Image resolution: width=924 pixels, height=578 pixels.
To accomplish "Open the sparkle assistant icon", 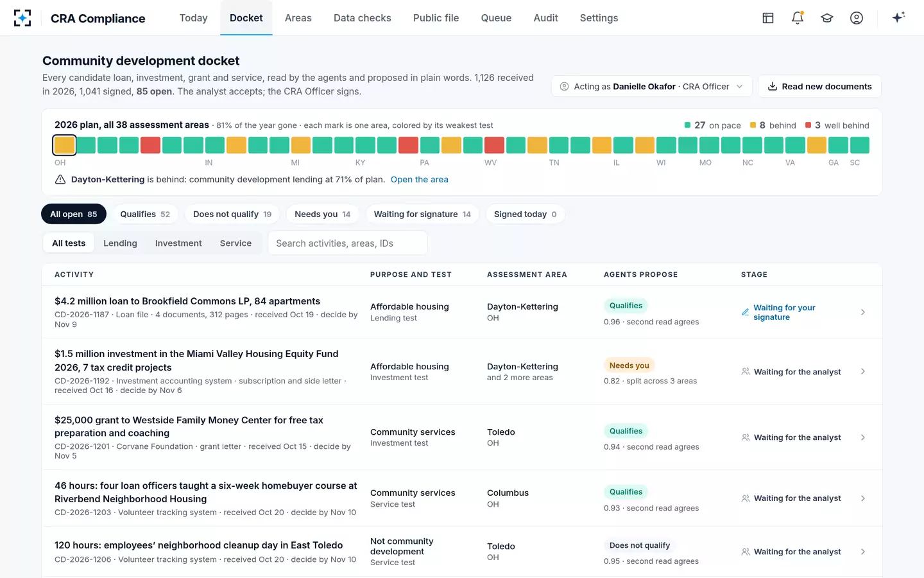I will [x=898, y=17].
